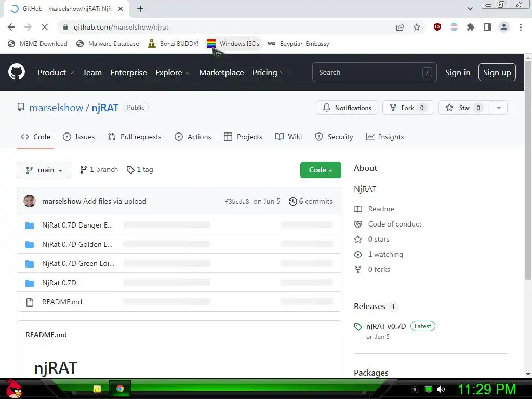Fork the njRAT repository

pos(408,108)
